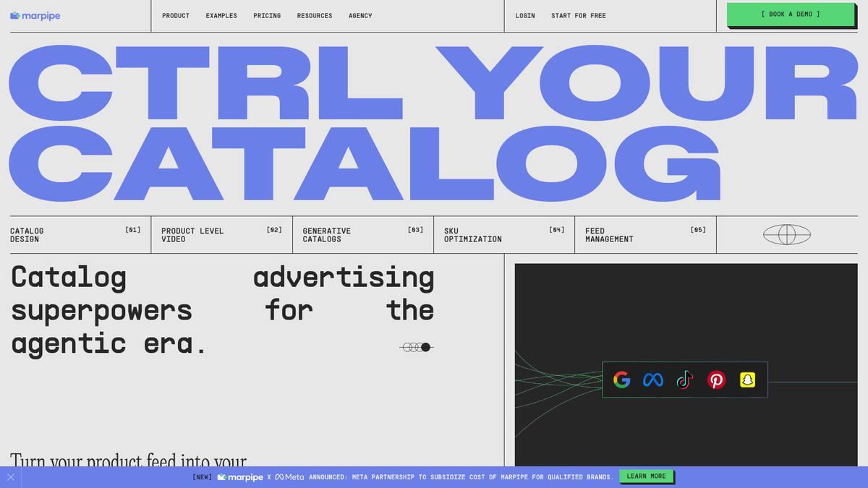The image size is (868, 488).
Task: Click the globe icon beside Feed Management
Action: [x=787, y=234]
